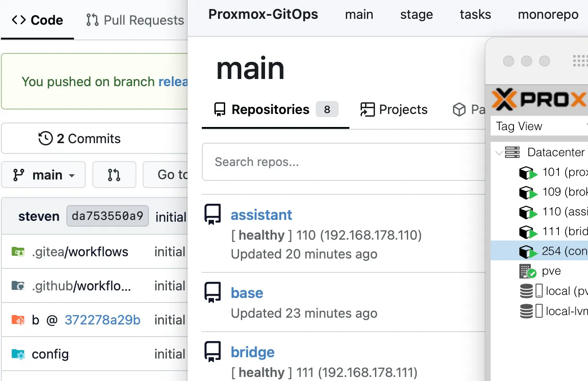Click the Projects tab icon

367,109
